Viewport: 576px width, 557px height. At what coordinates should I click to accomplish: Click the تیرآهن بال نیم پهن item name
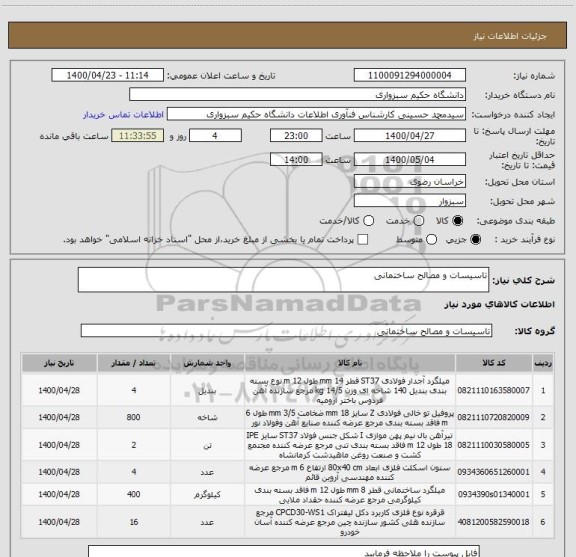[x=350, y=445]
